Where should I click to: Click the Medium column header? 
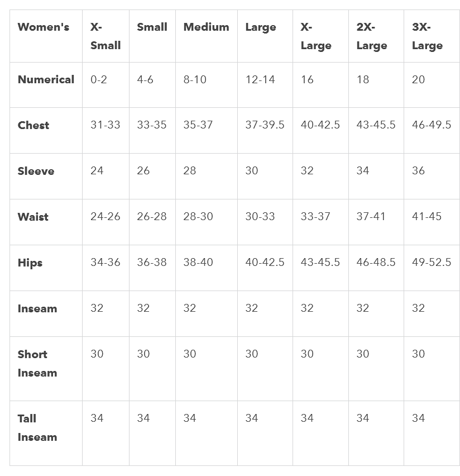[x=207, y=36]
